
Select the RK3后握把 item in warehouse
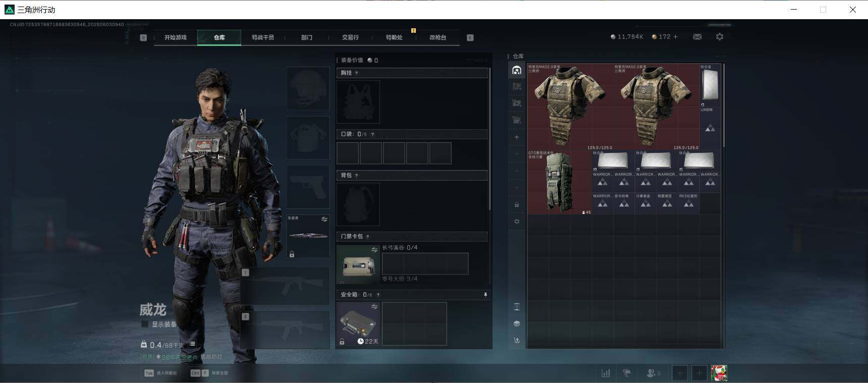[x=688, y=204]
